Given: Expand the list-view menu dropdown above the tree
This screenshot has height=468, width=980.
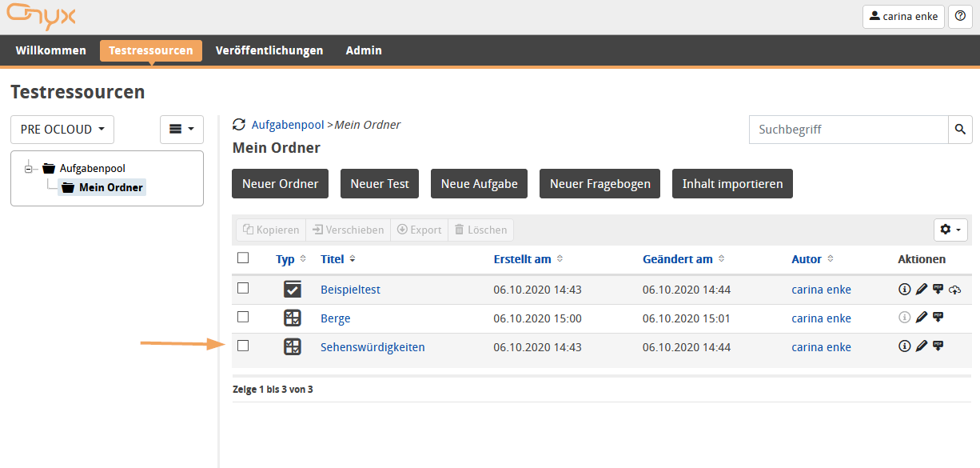Looking at the screenshot, I should point(181,130).
